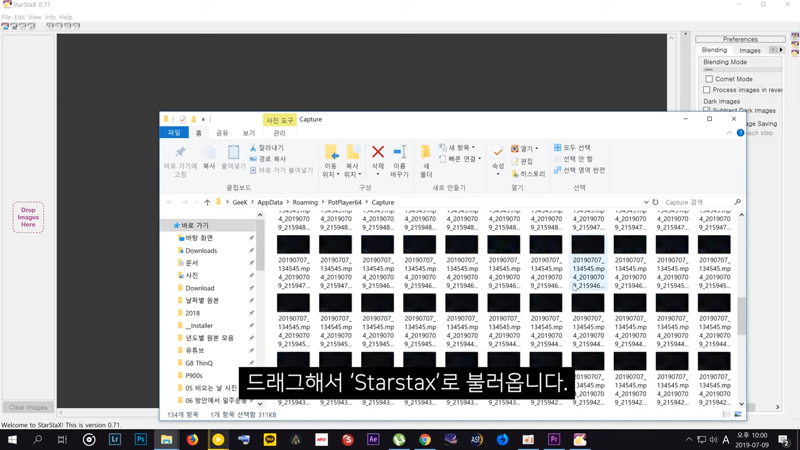The height and width of the screenshot is (450, 800).
Task: Open the Move to (이동 위치) dropdown
Action: point(331,170)
